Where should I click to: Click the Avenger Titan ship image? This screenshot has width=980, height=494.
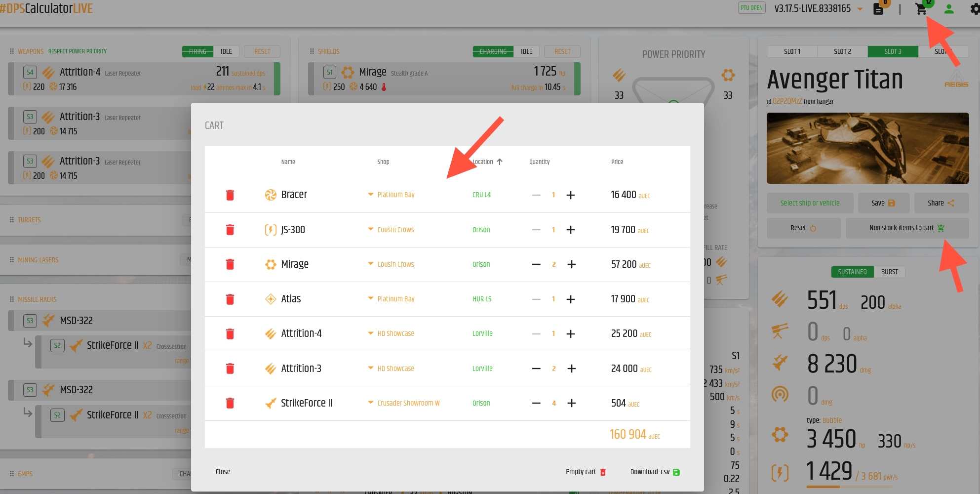pos(867,148)
